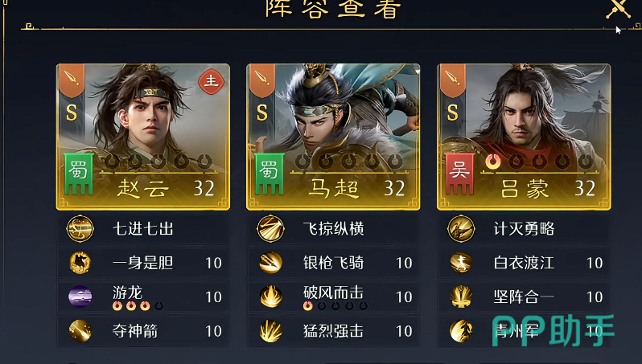The height and width of the screenshot is (364, 642).
Task: Select the 银枪飞骑 skill row
Action: pos(333,263)
